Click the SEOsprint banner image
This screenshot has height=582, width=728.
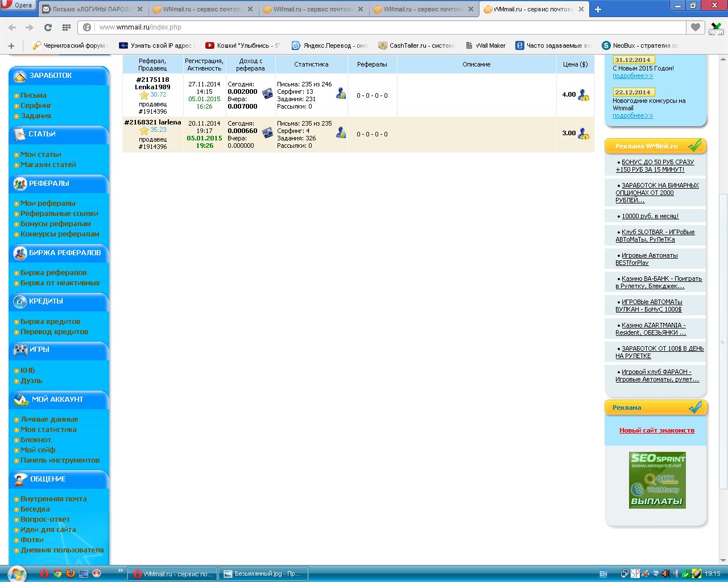tap(657, 480)
